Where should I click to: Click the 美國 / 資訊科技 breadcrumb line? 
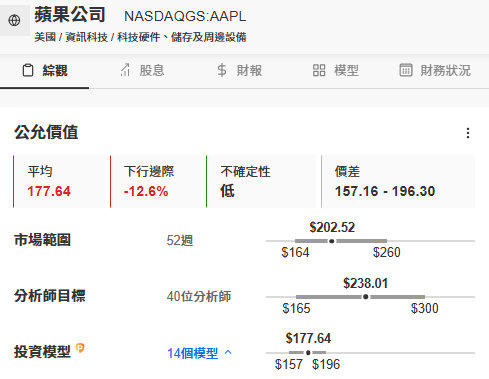(140, 37)
